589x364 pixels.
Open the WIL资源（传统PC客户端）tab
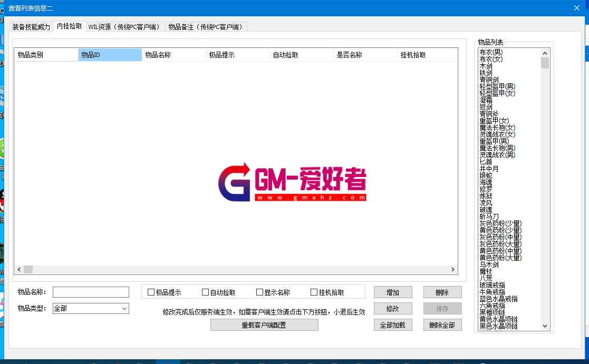pyautogui.click(x=125, y=27)
